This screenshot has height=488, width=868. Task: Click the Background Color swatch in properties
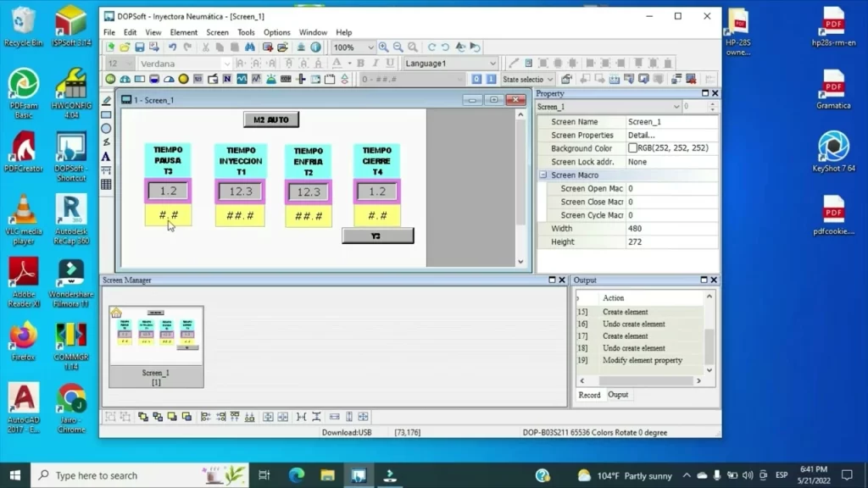[x=632, y=148]
